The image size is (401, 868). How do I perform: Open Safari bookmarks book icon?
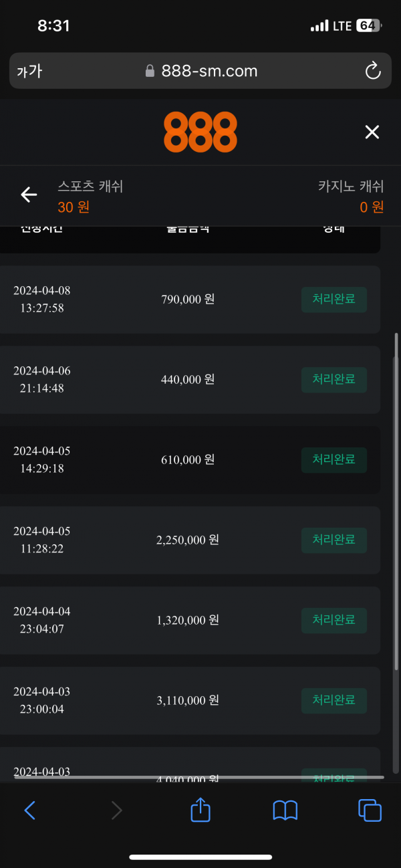tap(285, 810)
